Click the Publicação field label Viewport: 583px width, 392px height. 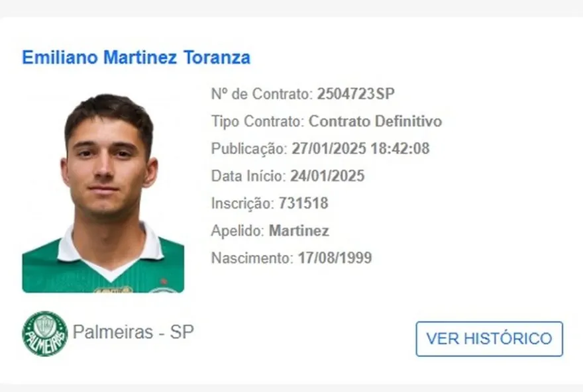pos(249,149)
